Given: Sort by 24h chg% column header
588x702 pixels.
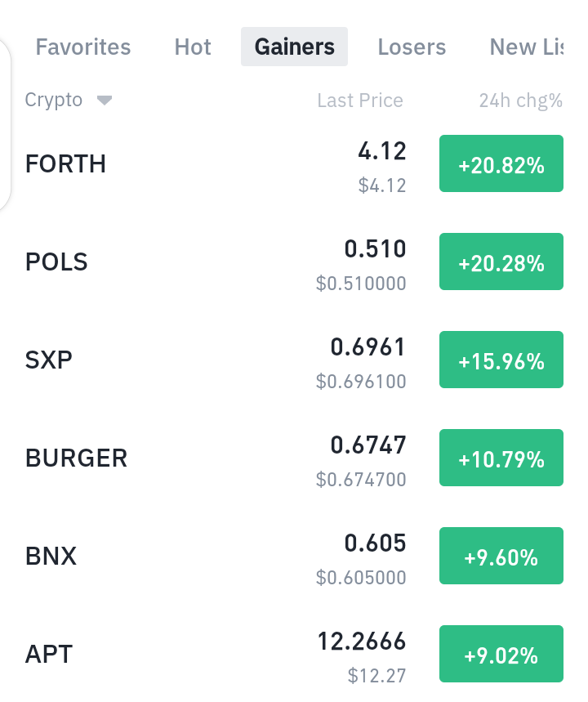Looking at the screenshot, I should pos(521,101).
